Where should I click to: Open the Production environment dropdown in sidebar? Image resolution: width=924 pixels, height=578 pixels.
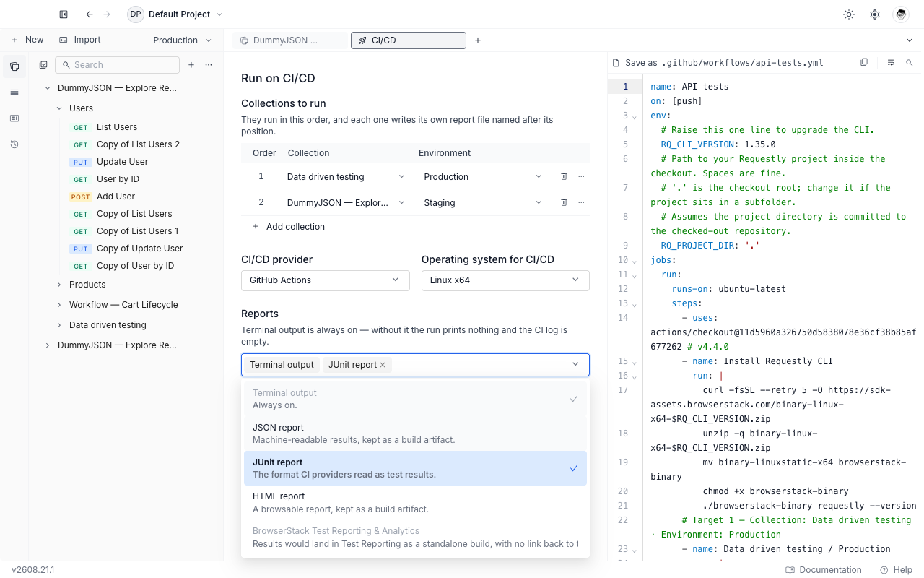click(x=183, y=40)
